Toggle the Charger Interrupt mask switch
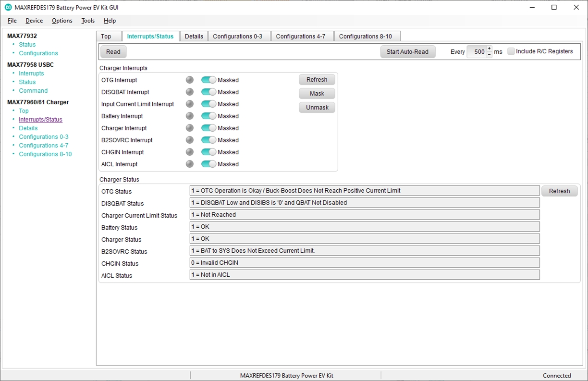This screenshot has height=381, width=588. (x=208, y=128)
